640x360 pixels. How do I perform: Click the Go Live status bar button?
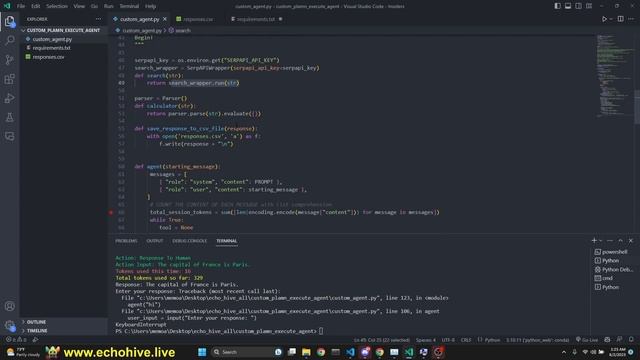point(587,340)
